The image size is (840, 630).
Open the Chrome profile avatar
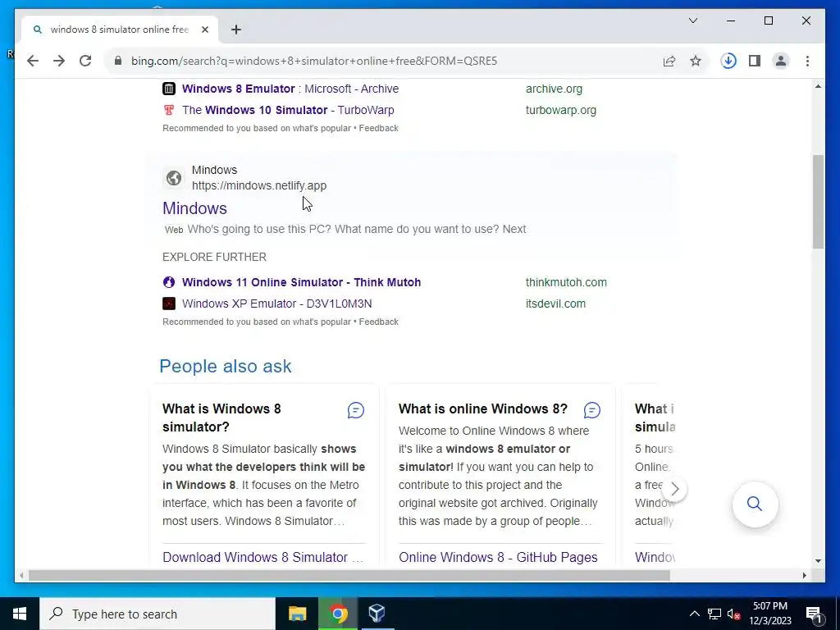781,61
